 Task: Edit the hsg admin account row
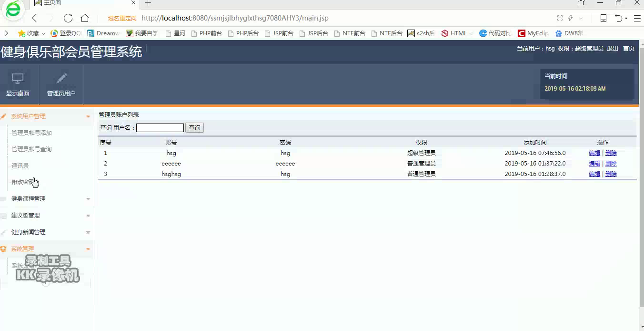[x=594, y=153]
